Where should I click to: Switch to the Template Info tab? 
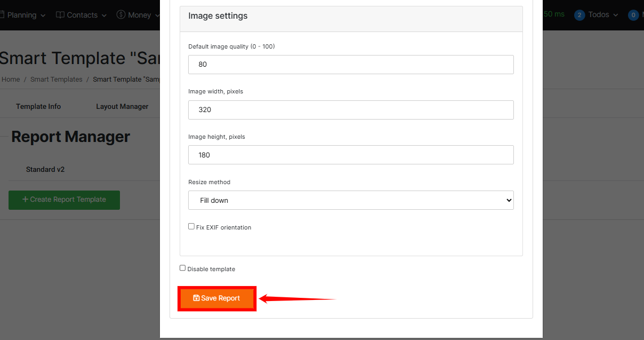pos(38,106)
